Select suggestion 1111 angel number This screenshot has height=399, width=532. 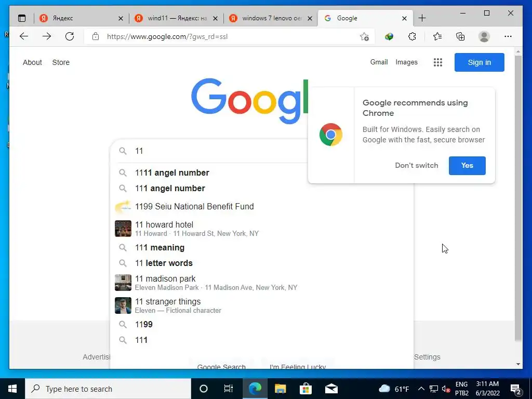point(262,172)
